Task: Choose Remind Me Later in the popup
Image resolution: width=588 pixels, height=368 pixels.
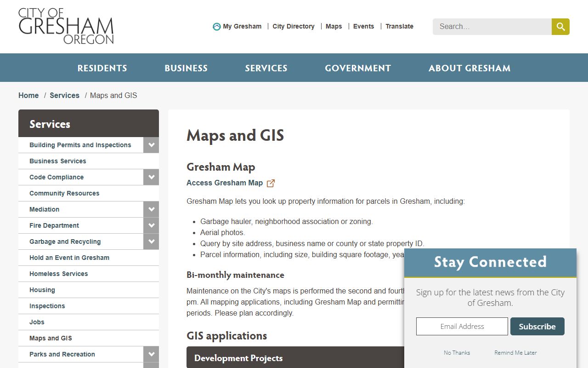Action: click(515, 353)
